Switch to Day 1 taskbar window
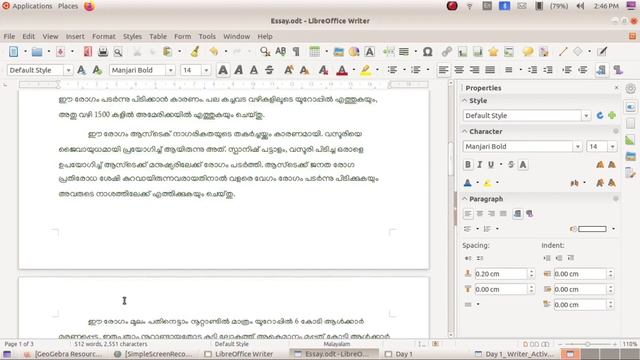Image resolution: width=640 pixels, height=360 pixels. [x=399, y=354]
